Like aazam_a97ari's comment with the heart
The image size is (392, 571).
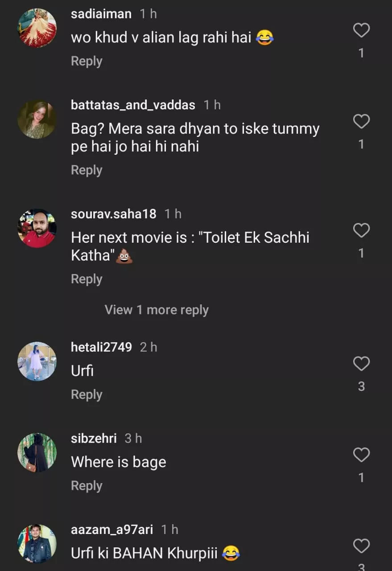[361, 546]
